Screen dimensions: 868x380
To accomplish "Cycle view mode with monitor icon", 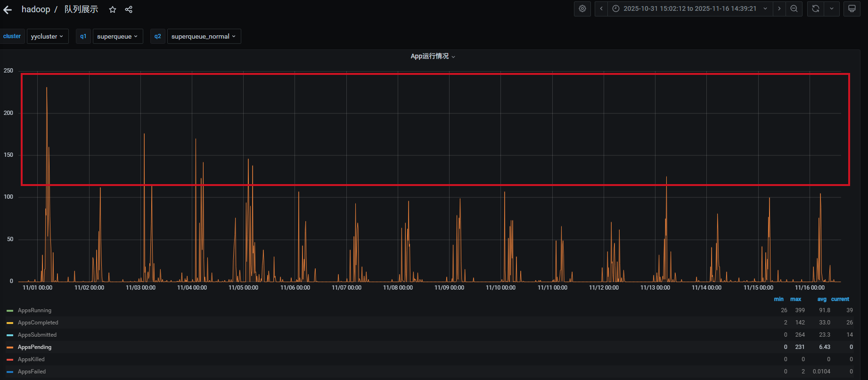I will pyautogui.click(x=852, y=9).
